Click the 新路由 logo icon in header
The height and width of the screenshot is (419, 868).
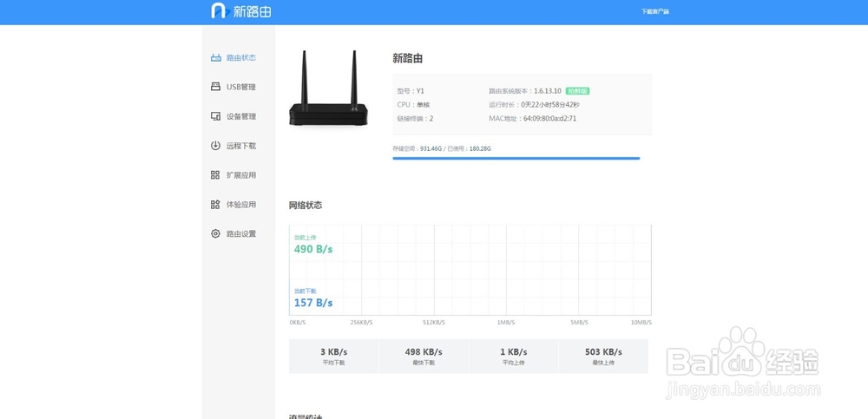click(219, 11)
